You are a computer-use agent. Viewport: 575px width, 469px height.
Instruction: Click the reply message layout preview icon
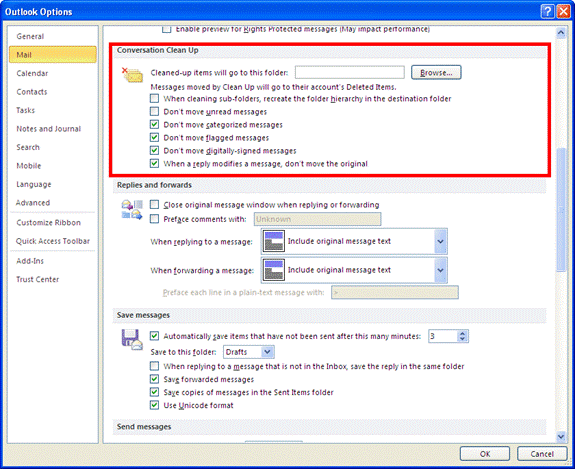274,241
